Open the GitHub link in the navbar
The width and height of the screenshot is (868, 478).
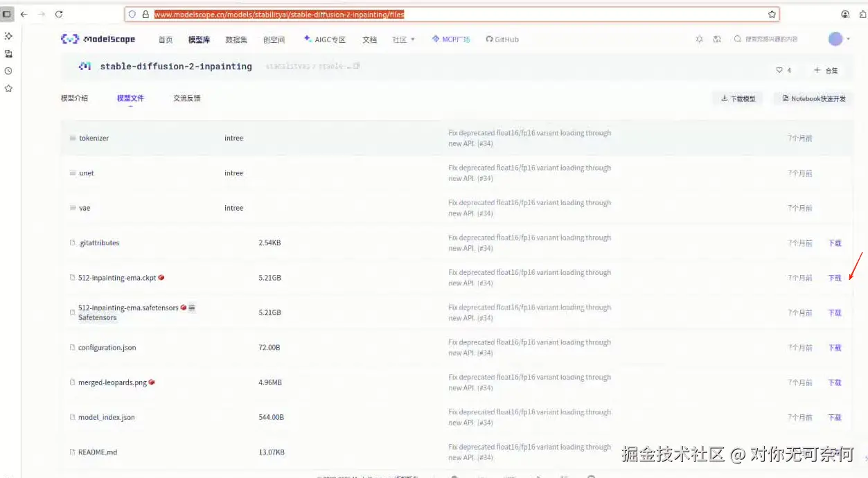point(502,39)
